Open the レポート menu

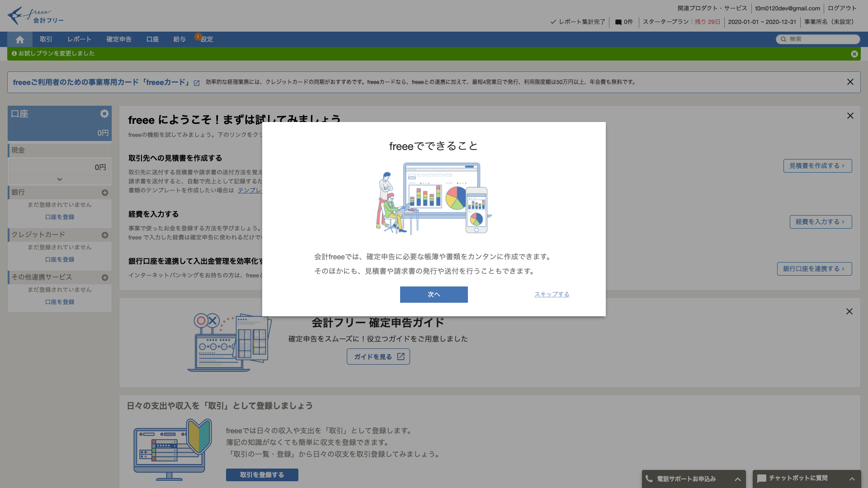click(80, 39)
